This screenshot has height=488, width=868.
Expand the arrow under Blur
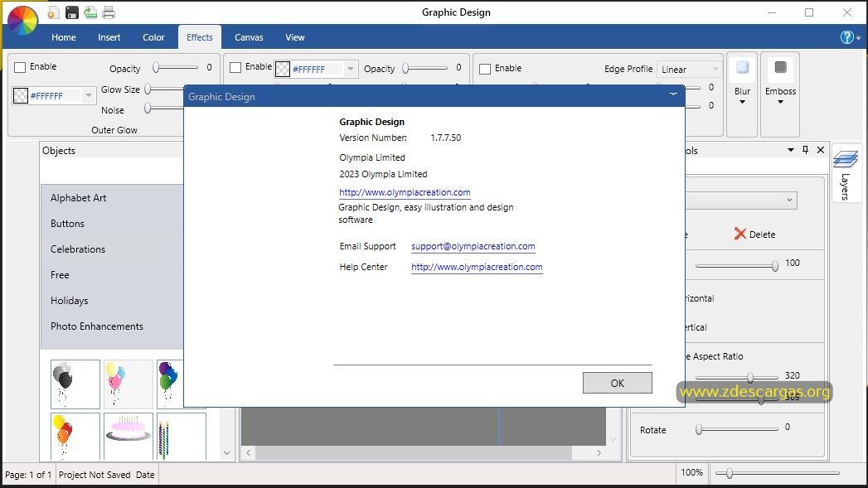pyautogui.click(x=742, y=103)
